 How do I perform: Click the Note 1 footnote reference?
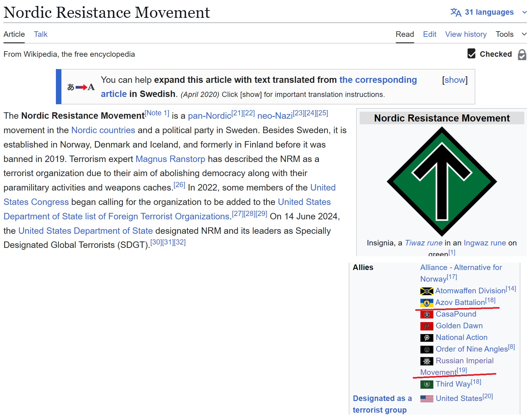[x=157, y=113]
